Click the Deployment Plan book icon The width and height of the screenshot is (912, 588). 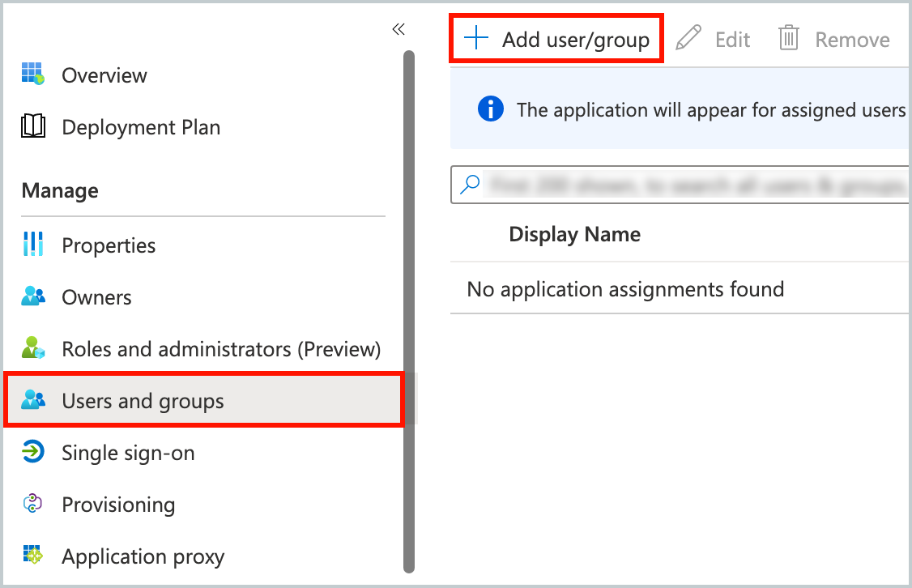[x=33, y=127]
